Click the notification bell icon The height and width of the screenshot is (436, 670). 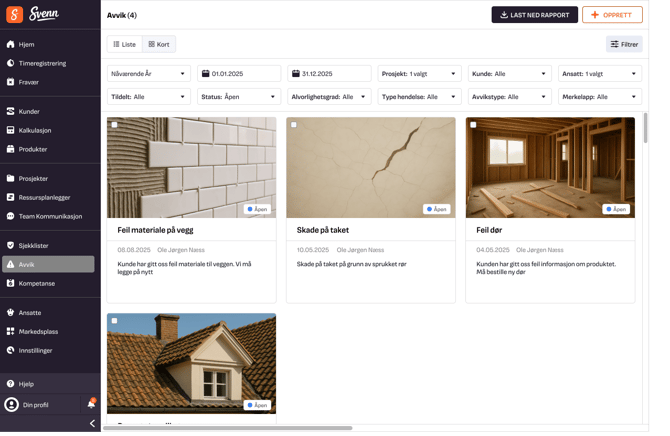91,404
